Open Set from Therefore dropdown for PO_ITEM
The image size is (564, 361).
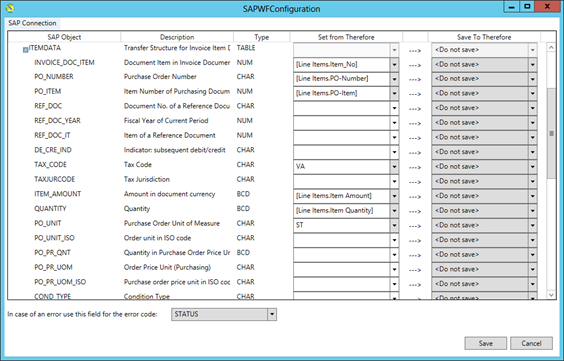[x=394, y=94]
